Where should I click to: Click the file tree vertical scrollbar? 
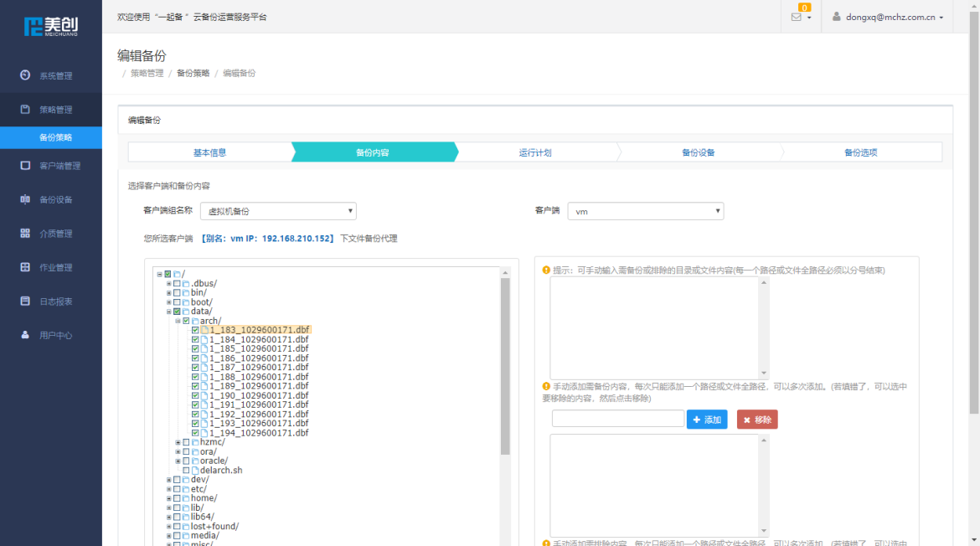[505, 367]
